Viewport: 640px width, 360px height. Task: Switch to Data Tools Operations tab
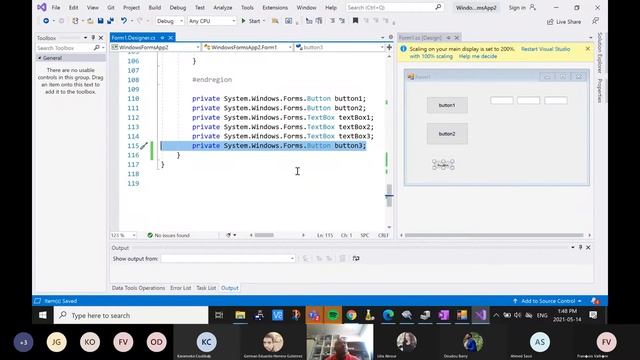pos(138,288)
